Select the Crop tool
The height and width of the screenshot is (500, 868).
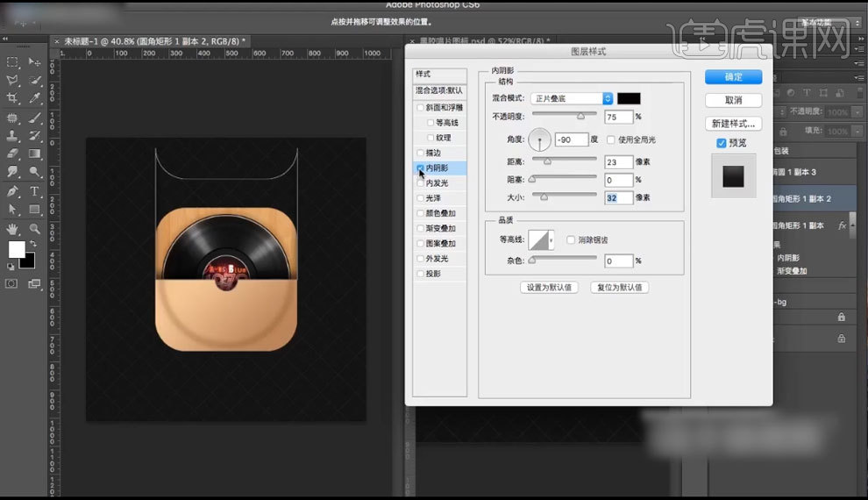(12, 98)
